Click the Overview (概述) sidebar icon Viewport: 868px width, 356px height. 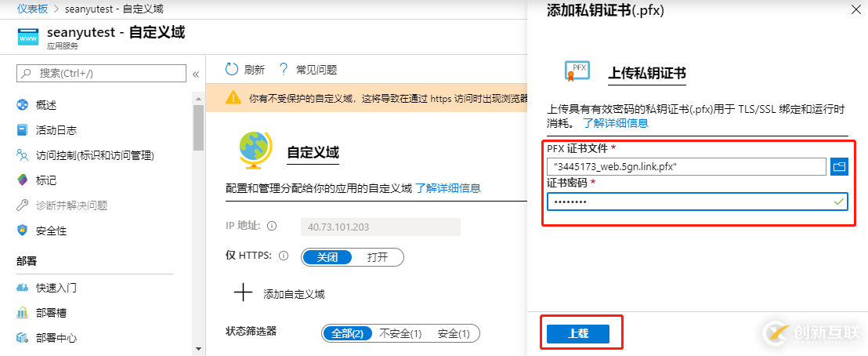pos(22,105)
